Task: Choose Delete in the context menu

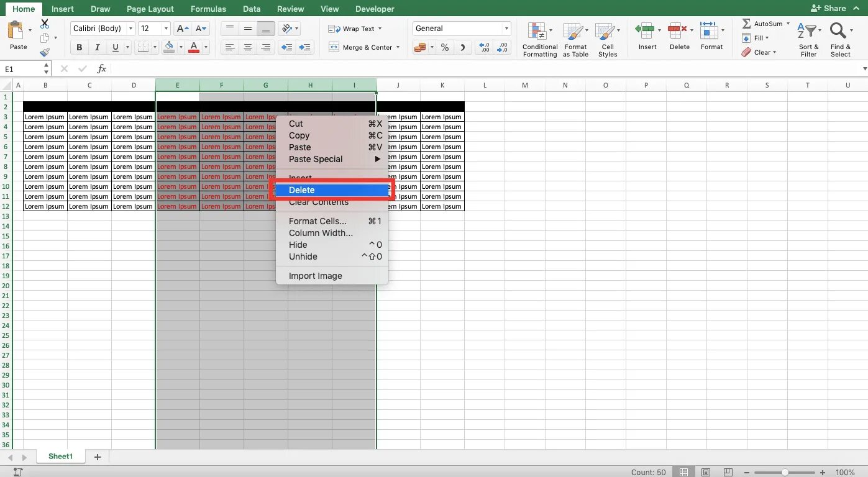Action: pyautogui.click(x=332, y=190)
